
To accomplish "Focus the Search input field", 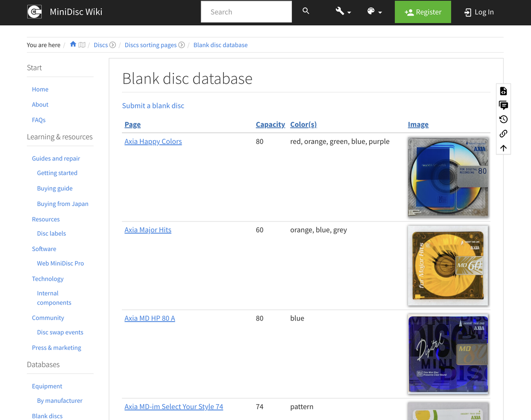I will 246,12.
